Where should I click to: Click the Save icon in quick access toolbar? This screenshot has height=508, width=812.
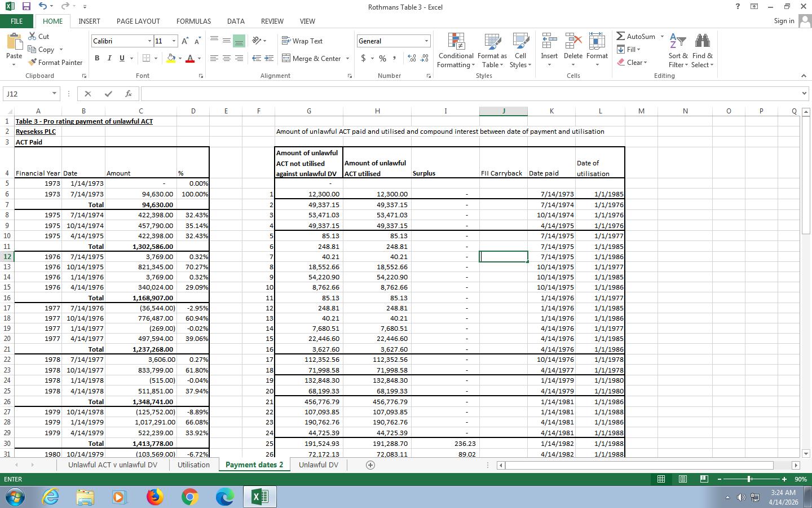[x=26, y=7]
